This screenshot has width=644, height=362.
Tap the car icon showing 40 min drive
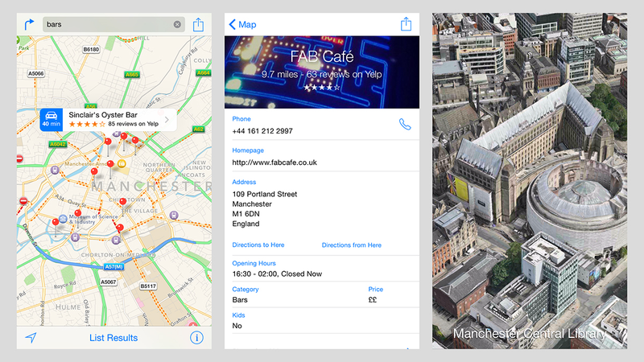pyautogui.click(x=51, y=119)
